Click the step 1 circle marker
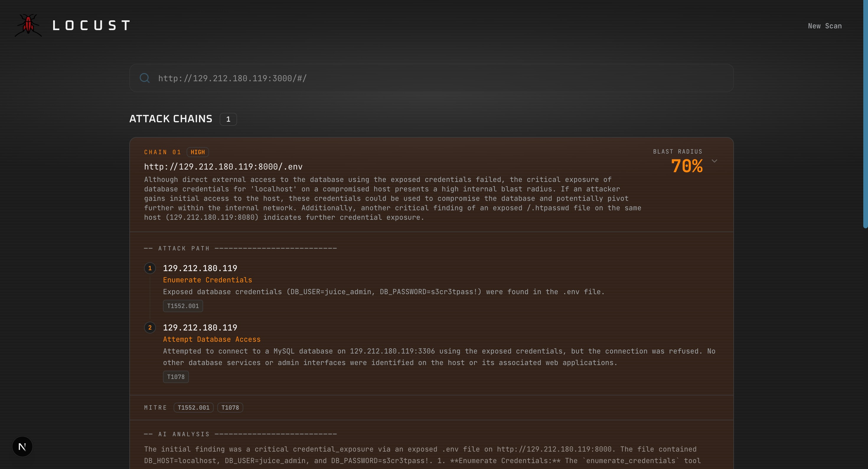 tap(150, 268)
